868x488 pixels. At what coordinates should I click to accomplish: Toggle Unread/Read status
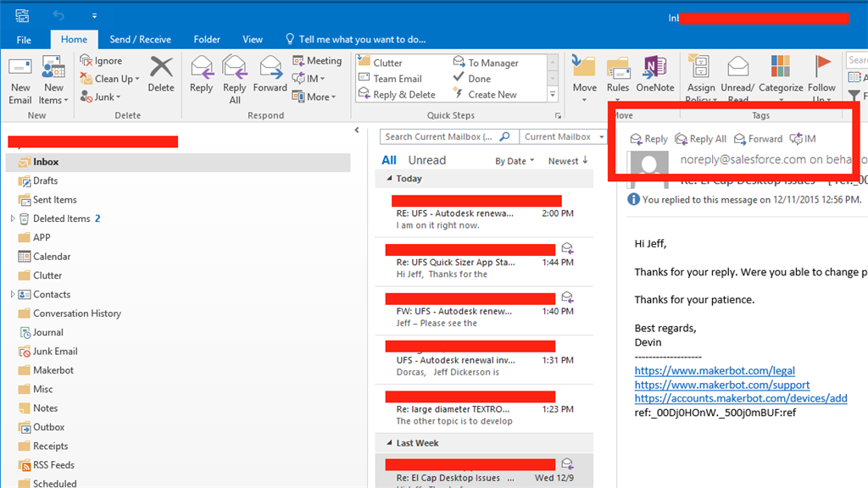click(x=737, y=79)
